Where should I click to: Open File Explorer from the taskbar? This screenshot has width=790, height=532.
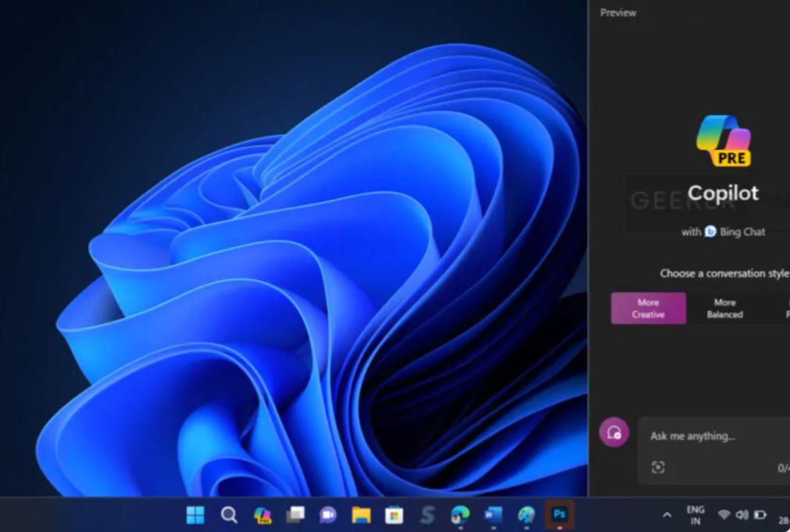coord(359,516)
